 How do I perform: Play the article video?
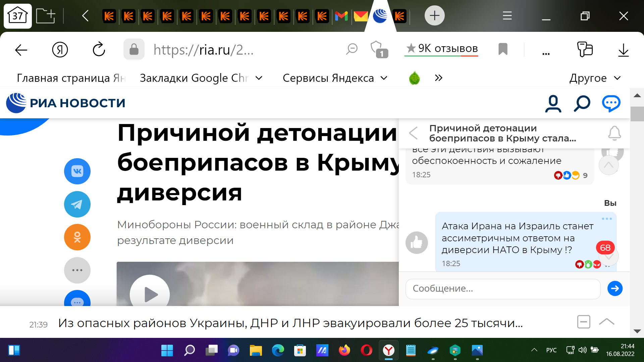pos(150,294)
